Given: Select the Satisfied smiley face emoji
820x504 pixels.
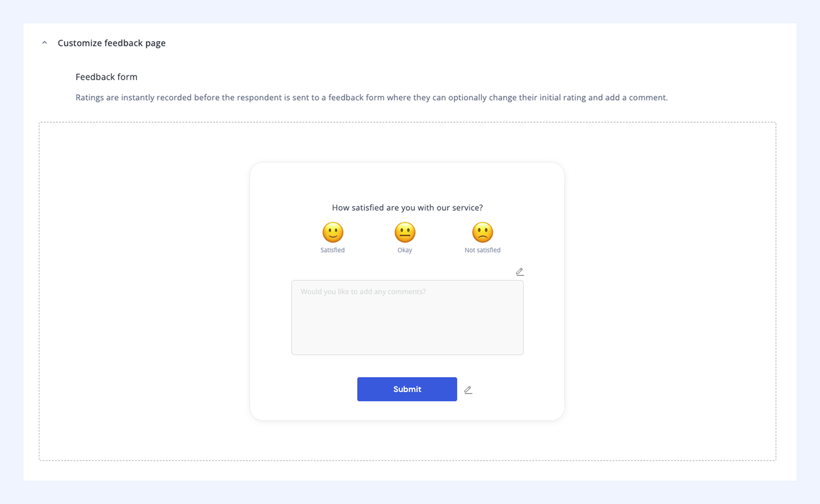Looking at the screenshot, I should coord(333,232).
